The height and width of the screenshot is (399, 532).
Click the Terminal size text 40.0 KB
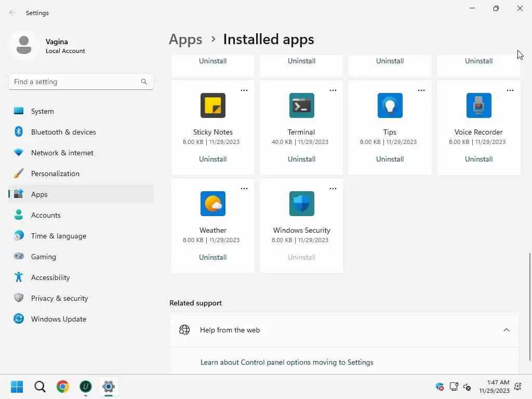[282, 142]
